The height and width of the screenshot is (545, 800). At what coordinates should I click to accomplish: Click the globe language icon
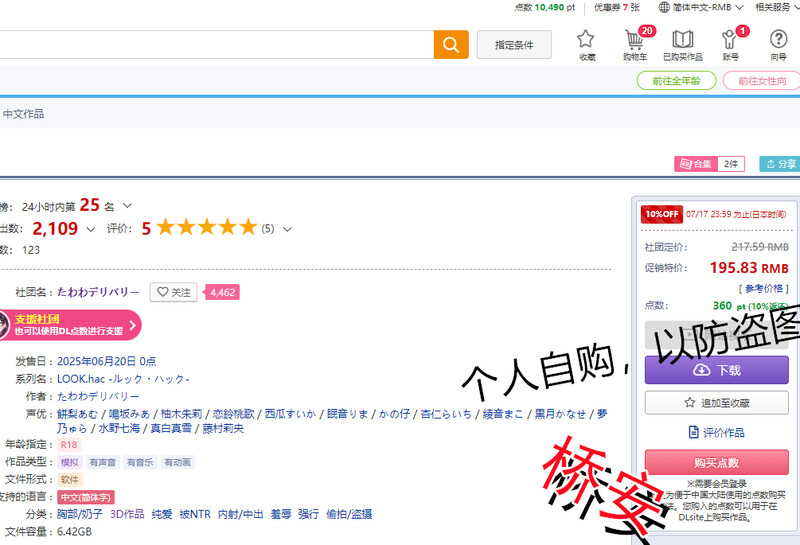click(x=664, y=7)
